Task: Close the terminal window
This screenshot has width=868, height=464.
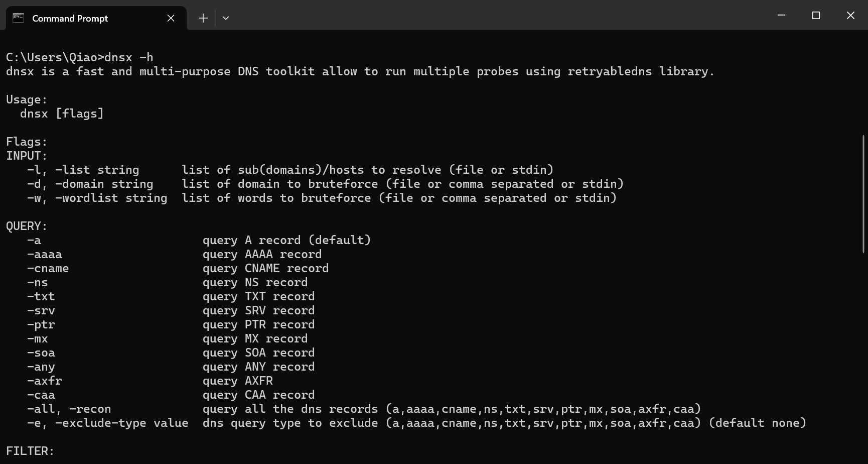Action: [850, 16]
